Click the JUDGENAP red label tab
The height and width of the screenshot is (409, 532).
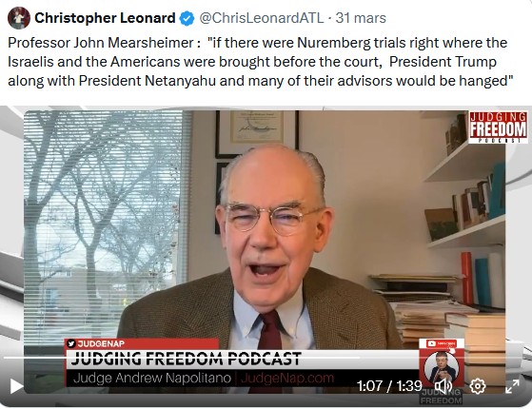click(x=142, y=343)
